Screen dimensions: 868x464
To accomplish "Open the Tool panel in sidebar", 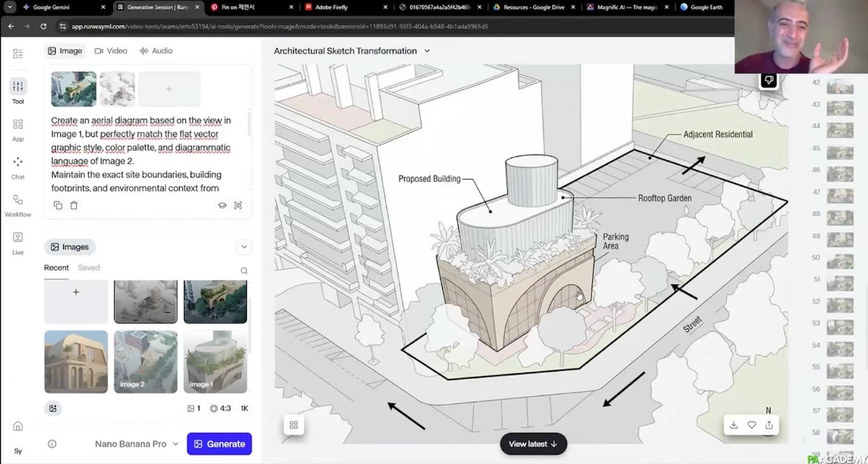I will coord(18,91).
